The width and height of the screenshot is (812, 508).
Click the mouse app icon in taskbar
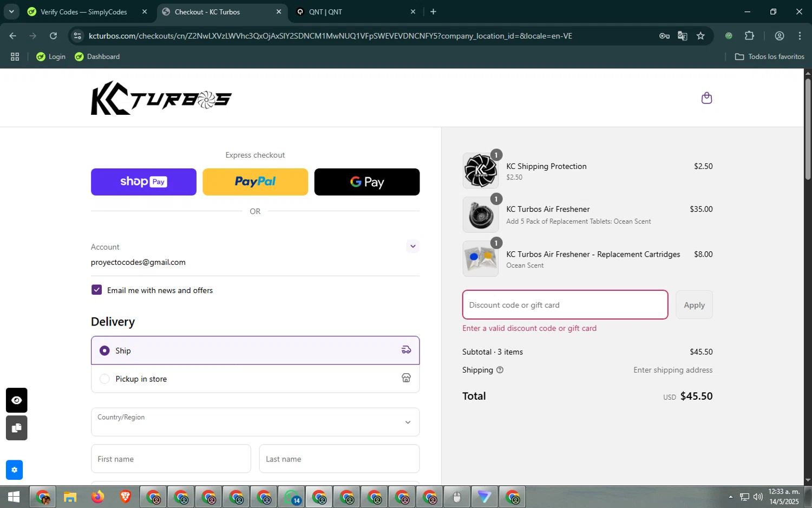(457, 497)
